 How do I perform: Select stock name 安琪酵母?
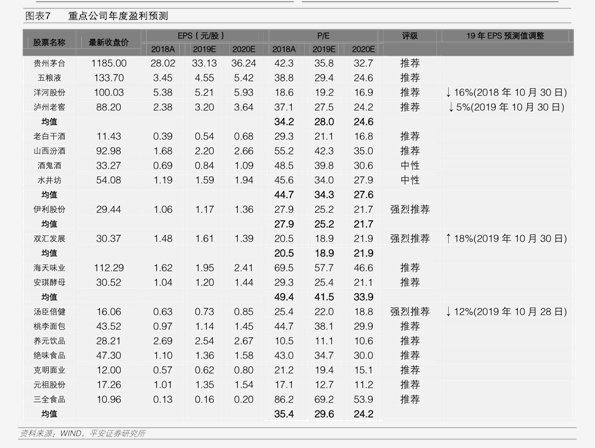[49, 283]
